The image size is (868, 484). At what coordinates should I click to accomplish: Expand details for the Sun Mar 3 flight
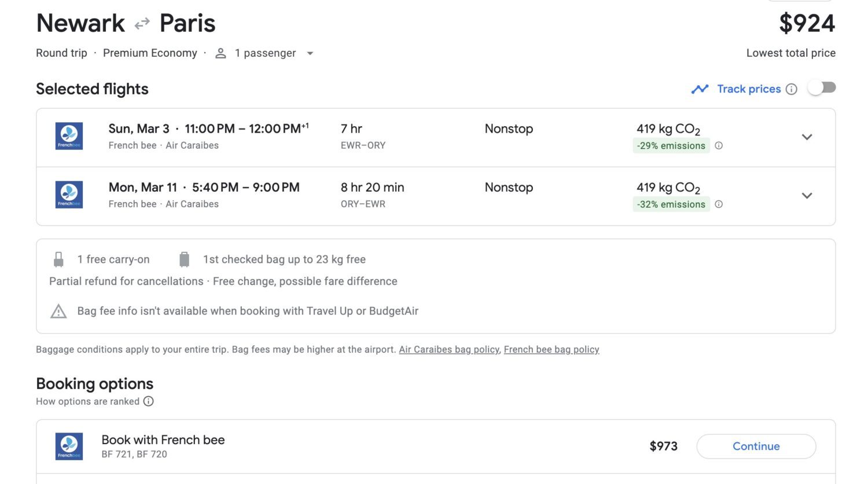coord(807,137)
